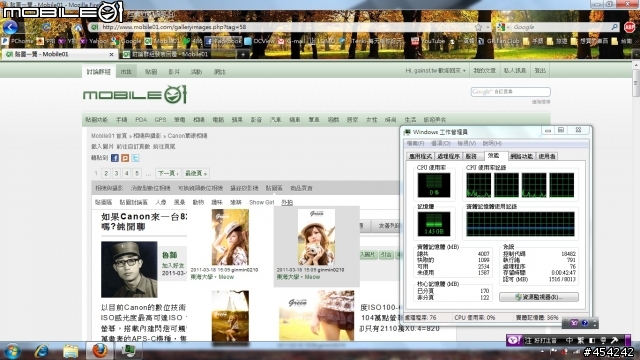The width and height of the screenshot is (640, 360).
Task: Go to page 2 of the gallery
Action: coord(106,173)
